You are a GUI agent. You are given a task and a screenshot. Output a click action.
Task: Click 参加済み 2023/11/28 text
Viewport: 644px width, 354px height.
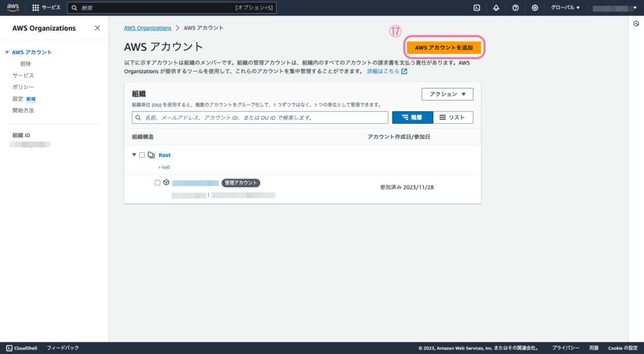(x=407, y=187)
